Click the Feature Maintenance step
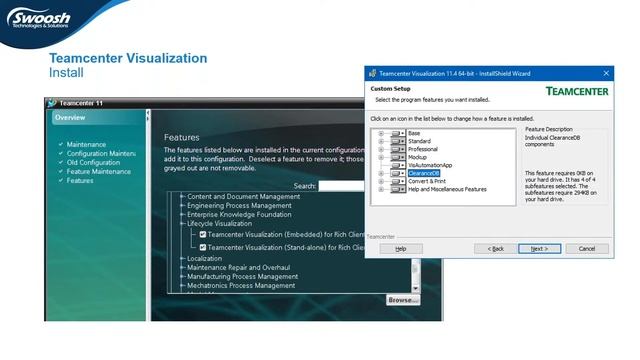Image resolution: width=640 pixels, height=360 pixels. pos(99,171)
